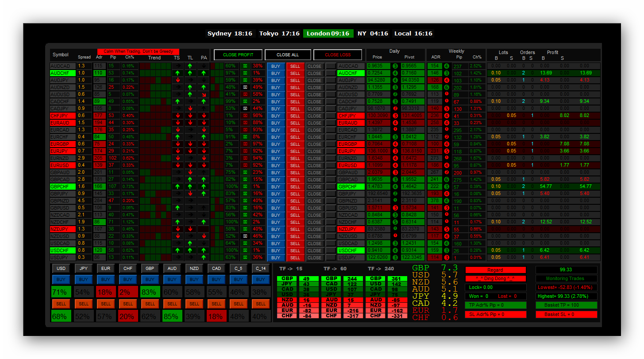
Task: Click the Monitoring Trades status text
Action: pyautogui.click(x=565, y=279)
